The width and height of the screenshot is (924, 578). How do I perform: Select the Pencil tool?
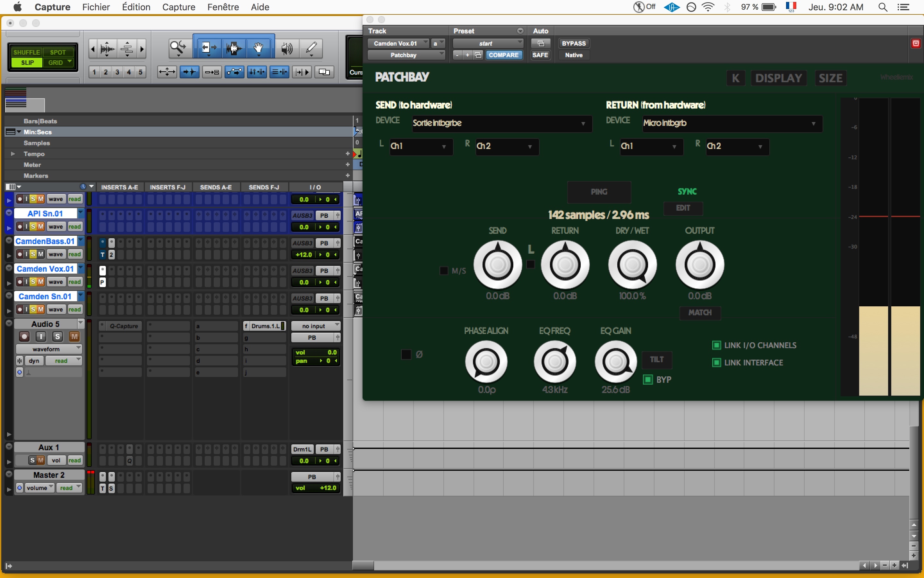coord(311,48)
